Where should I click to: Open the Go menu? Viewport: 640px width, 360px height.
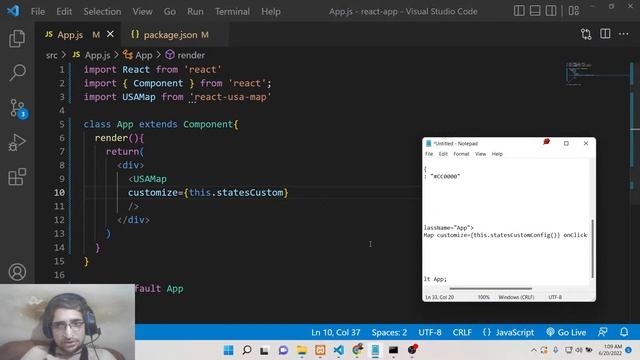coord(170,11)
